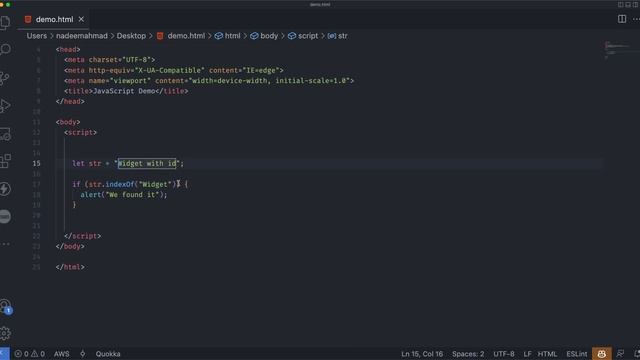This screenshot has height=360, width=640.
Task: Change end of line sequence LF
Action: pyautogui.click(x=527, y=354)
